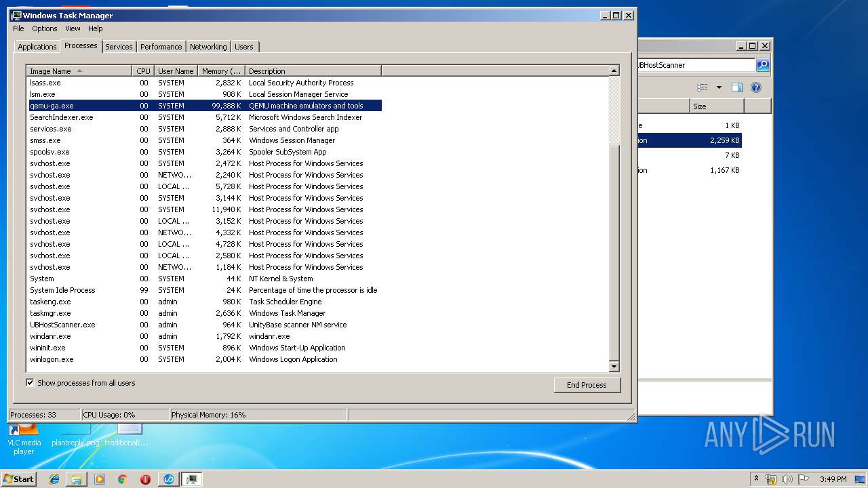The height and width of the screenshot is (488, 868).
Task: Open the View menu
Action: point(73,28)
